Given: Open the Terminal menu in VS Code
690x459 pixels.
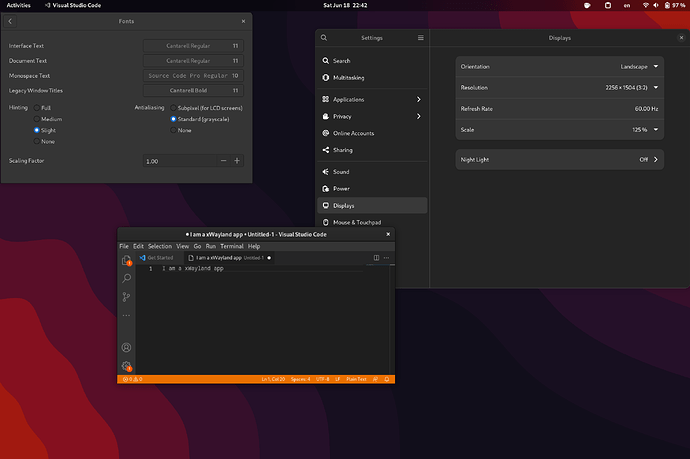Looking at the screenshot, I should [x=232, y=246].
